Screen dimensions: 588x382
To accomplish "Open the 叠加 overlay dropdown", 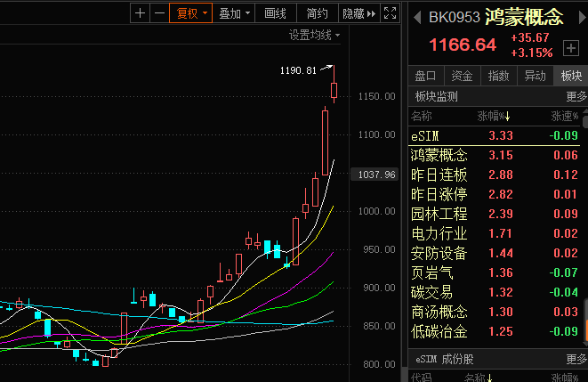I will [x=234, y=13].
